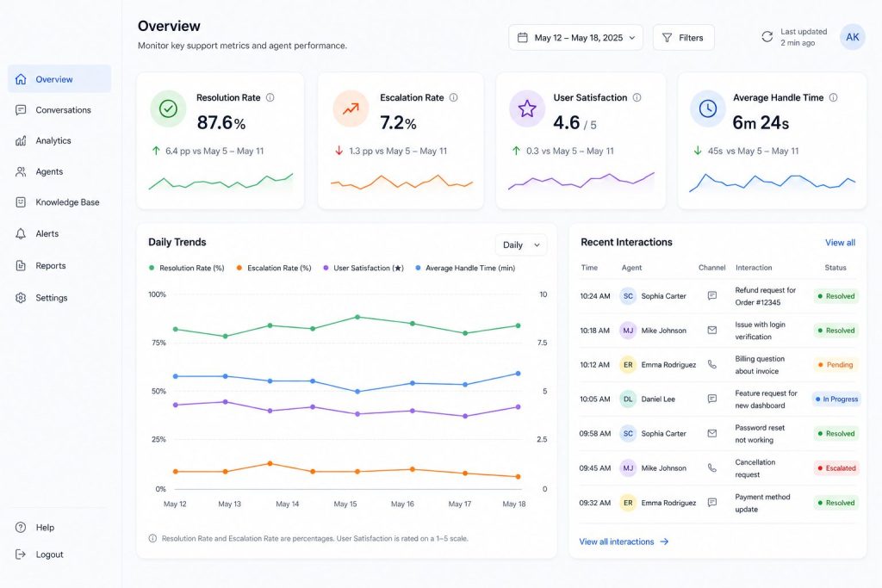Open the May 12 – May 18, 2025 date range dropdown

[575, 38]
